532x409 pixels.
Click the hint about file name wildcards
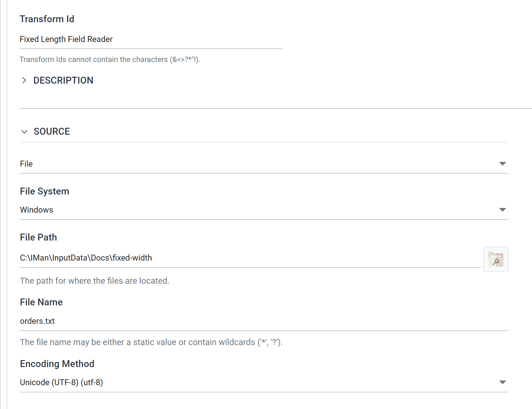coord(151,342)
